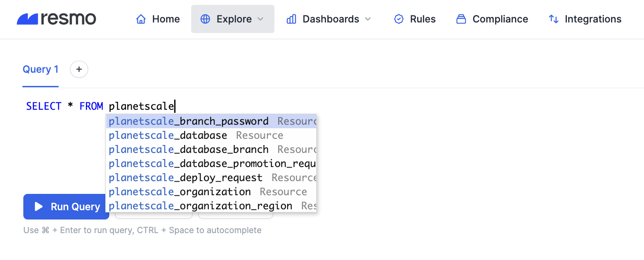
Task: Click the Rules badge checkmark icon
Action: click(x=399, y=19)
